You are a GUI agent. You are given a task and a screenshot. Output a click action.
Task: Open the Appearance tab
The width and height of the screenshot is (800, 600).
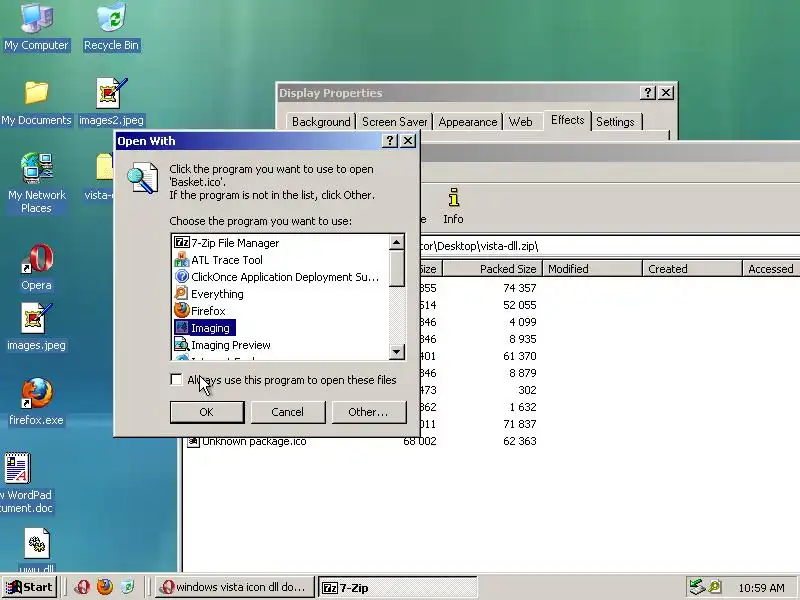pyautogui.click(x=468, y=122)
